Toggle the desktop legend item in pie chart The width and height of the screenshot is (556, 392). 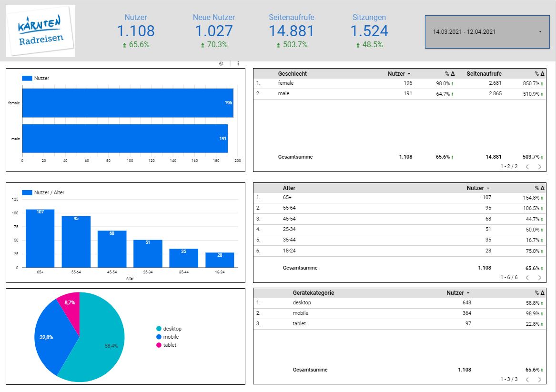(169, 329)
